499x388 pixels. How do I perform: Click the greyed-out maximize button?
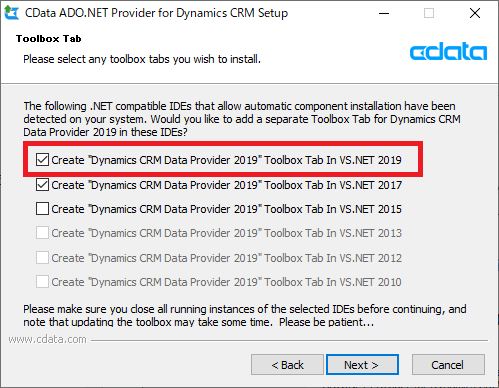(x=429, y=13)
